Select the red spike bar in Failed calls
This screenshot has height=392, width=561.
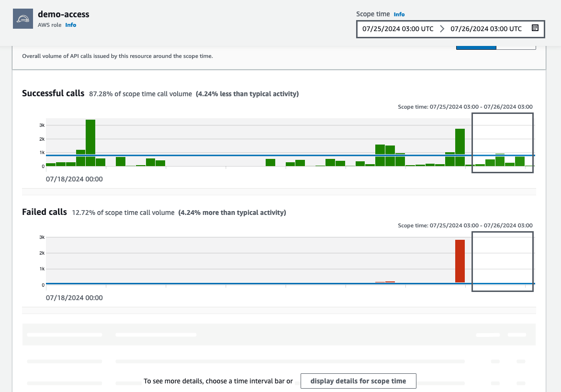click(460, 261)
